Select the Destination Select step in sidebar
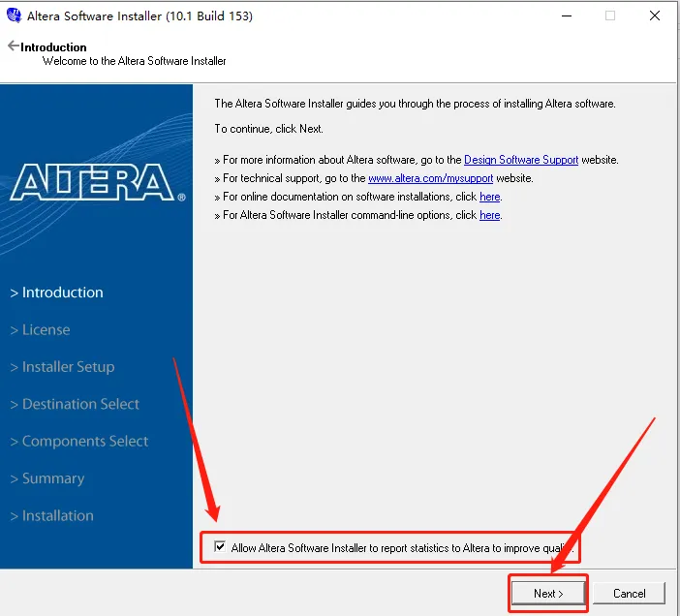 (75, 404)
